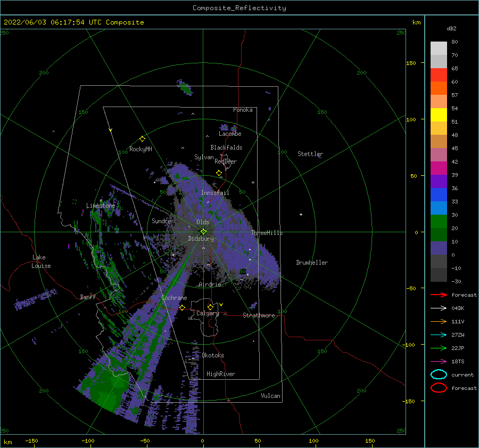Click the Lacombe label
Viewport: 479px width, 448px height.
click(x=230, y=134)
